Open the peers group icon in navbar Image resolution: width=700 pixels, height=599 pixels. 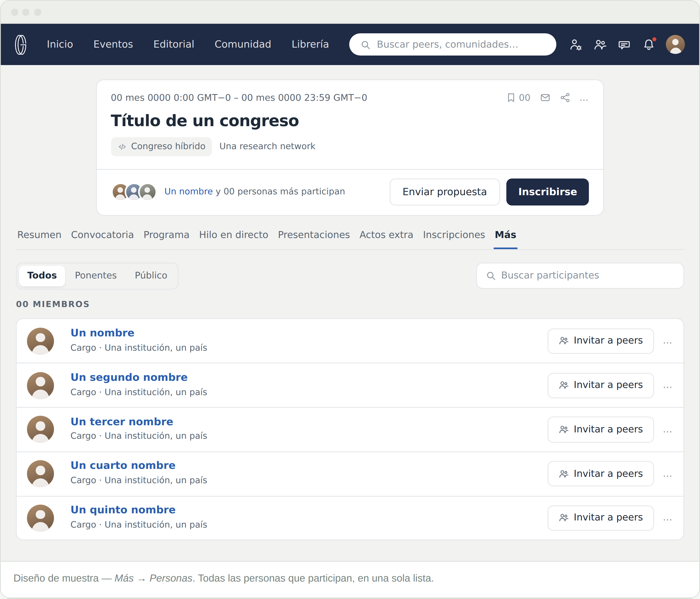click(x=600, y=45)
